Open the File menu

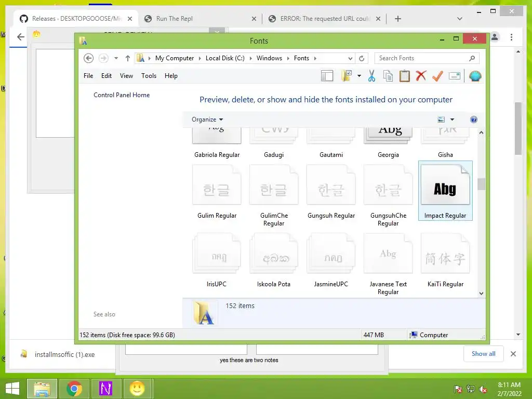click(88, 76)
